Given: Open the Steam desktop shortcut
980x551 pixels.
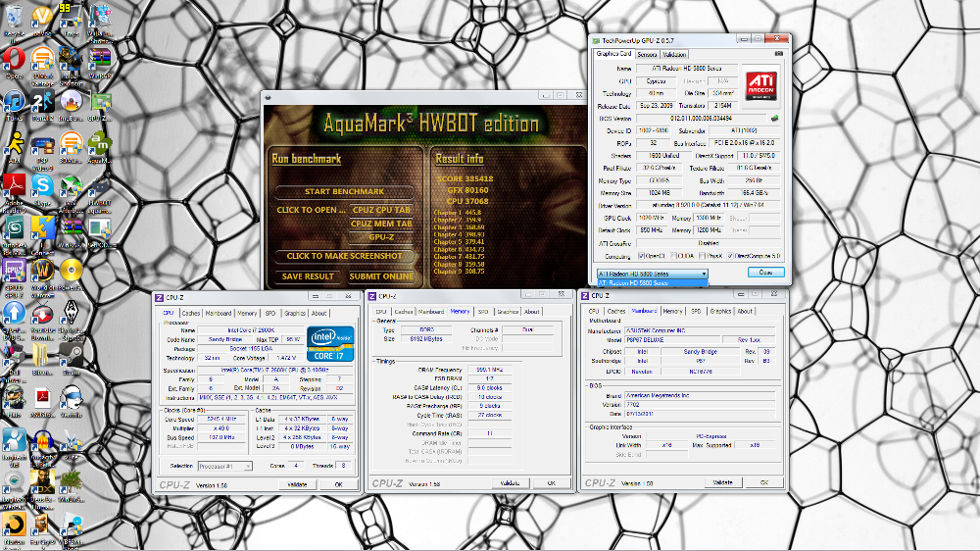Looking at the screenshot, I should click(71, 358).
